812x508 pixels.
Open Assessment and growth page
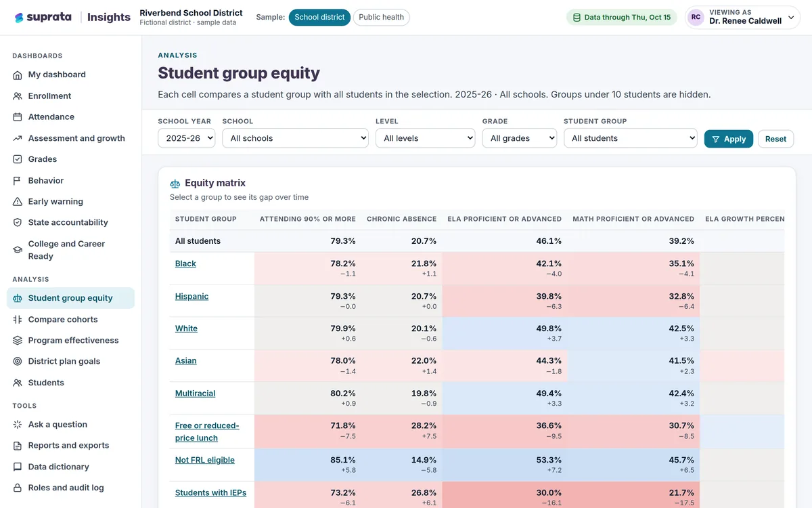coord(70,138)
